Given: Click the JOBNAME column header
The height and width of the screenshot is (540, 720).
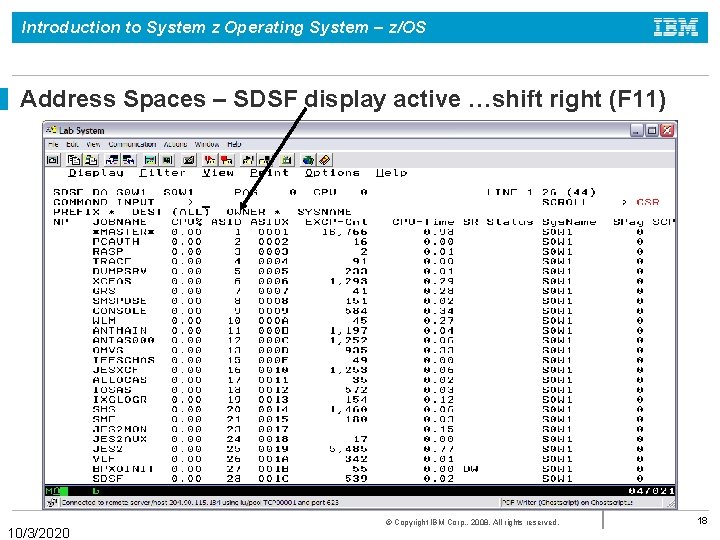Looking at the screenshot, I should pos(119,222).
